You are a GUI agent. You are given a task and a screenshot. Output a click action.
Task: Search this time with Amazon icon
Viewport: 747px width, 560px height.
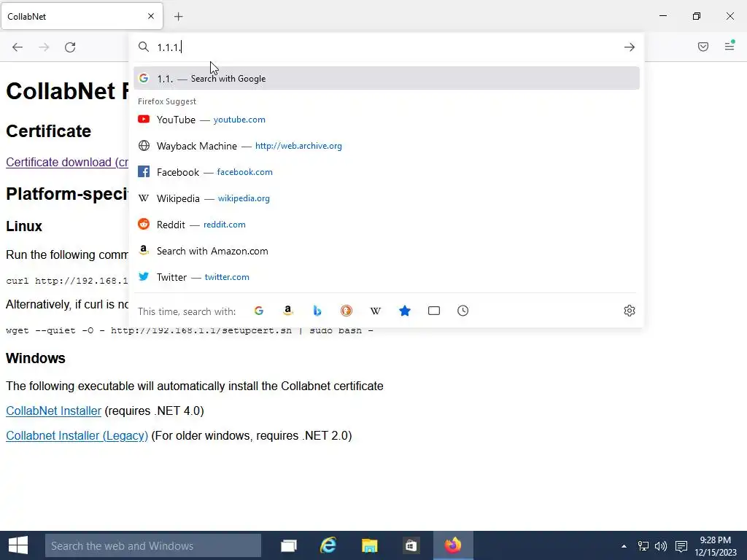pyautogui.click(x=287, y=311)
